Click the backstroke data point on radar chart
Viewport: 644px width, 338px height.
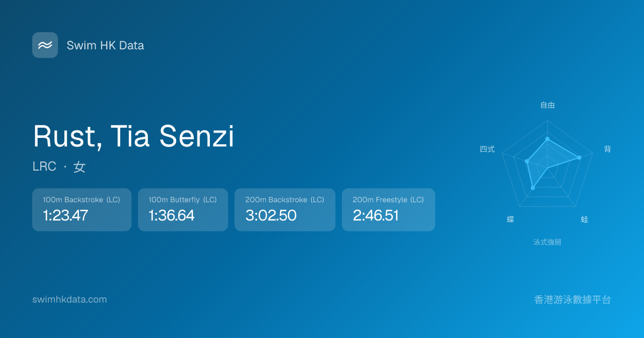coord(579,157)
